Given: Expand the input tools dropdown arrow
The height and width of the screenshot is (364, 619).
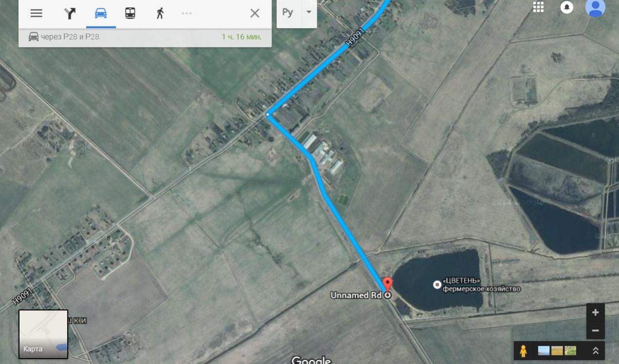Looking at the screenshot, I should (309, 12).
